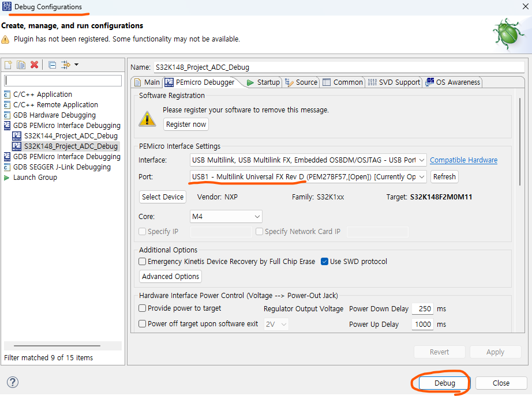Image resolution: width=532 pixels, height=396 pixels.
Task: Open the Interface dropdown
Action: point(308,160)
